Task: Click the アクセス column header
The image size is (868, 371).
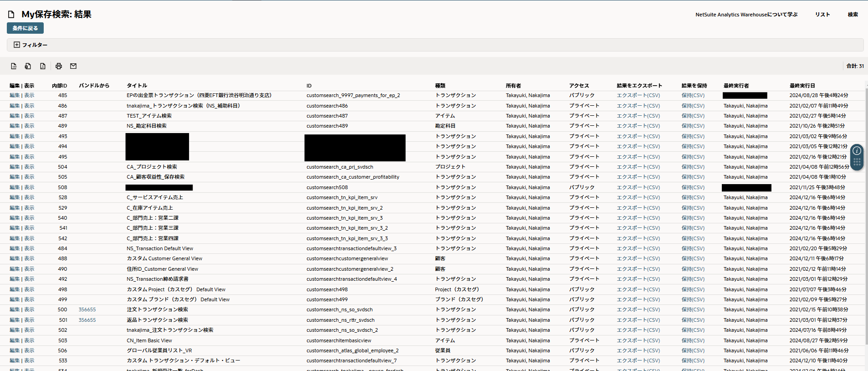Action: tap(579, 86)
